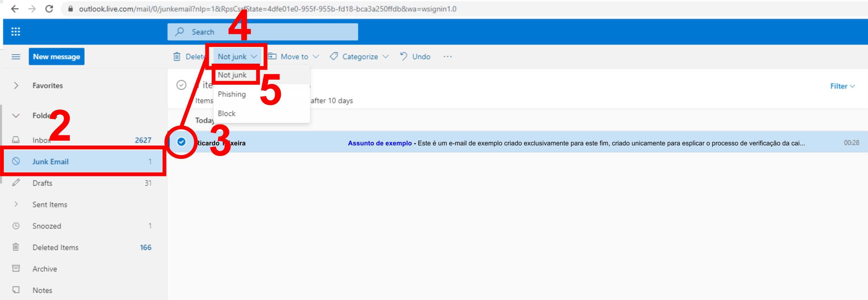Open the app launcher grid icon

pos(16,32)
